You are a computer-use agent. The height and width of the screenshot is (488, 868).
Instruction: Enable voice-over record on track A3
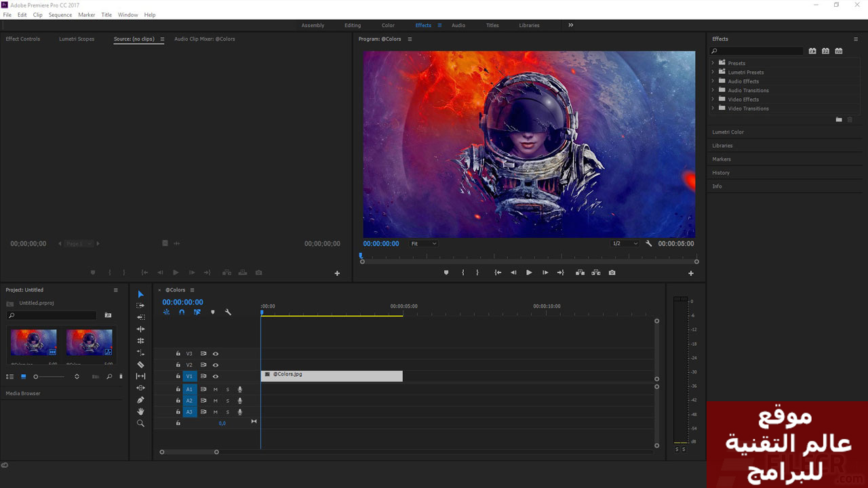point(240,412)
